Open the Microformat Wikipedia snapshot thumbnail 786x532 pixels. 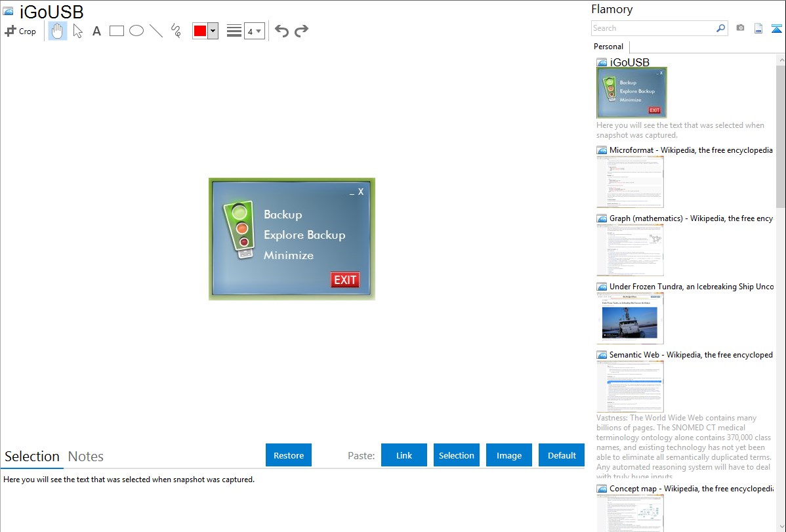630,182
